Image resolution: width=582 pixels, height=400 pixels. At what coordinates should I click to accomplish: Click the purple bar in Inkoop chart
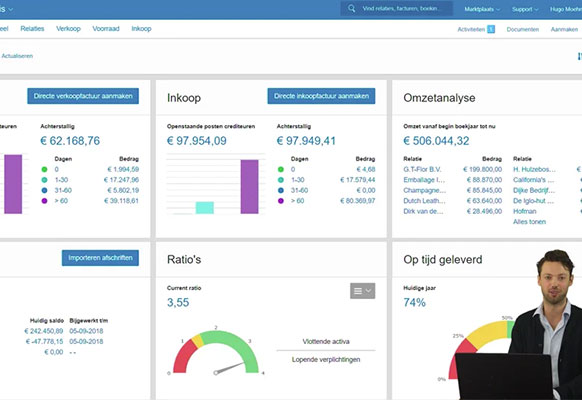pos(249,187)
